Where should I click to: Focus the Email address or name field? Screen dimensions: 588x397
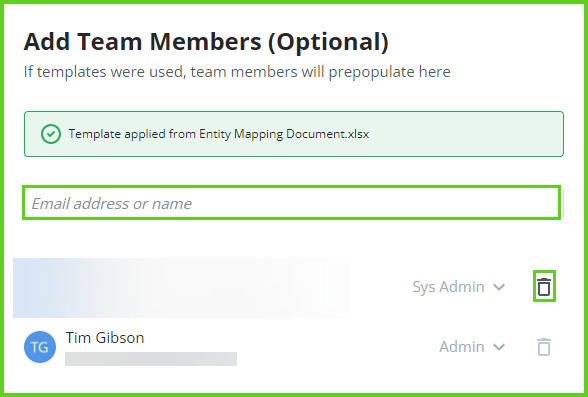coord(293,203)
